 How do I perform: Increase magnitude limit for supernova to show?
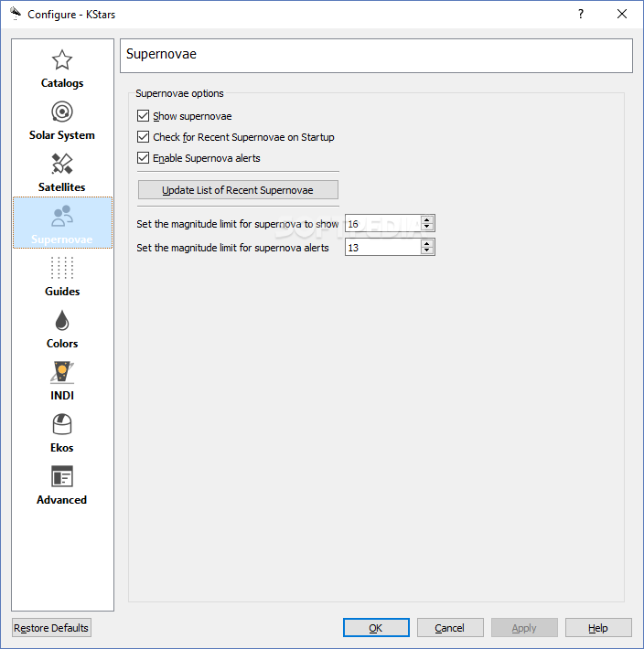point(427,219)
